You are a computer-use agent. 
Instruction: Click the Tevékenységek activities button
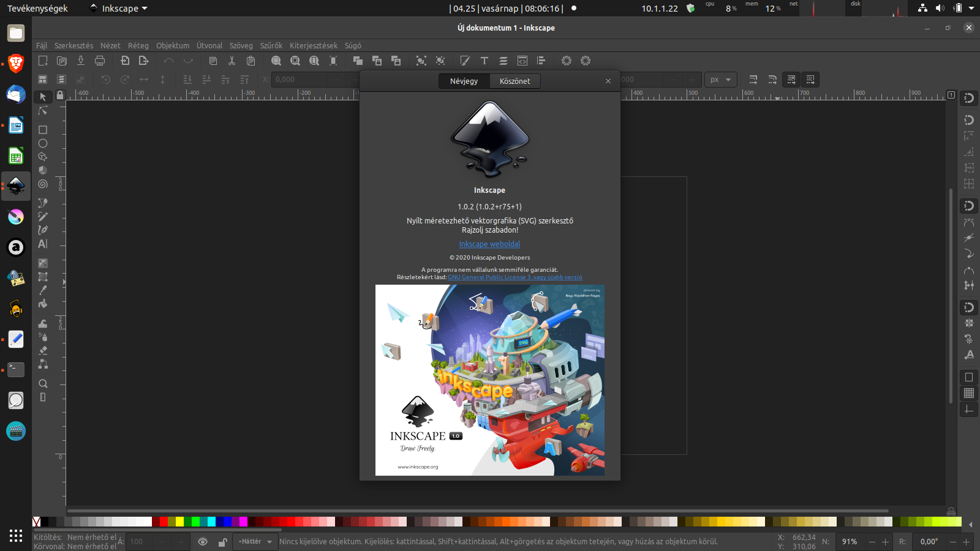pyautogui.click(x=37, y=9)
